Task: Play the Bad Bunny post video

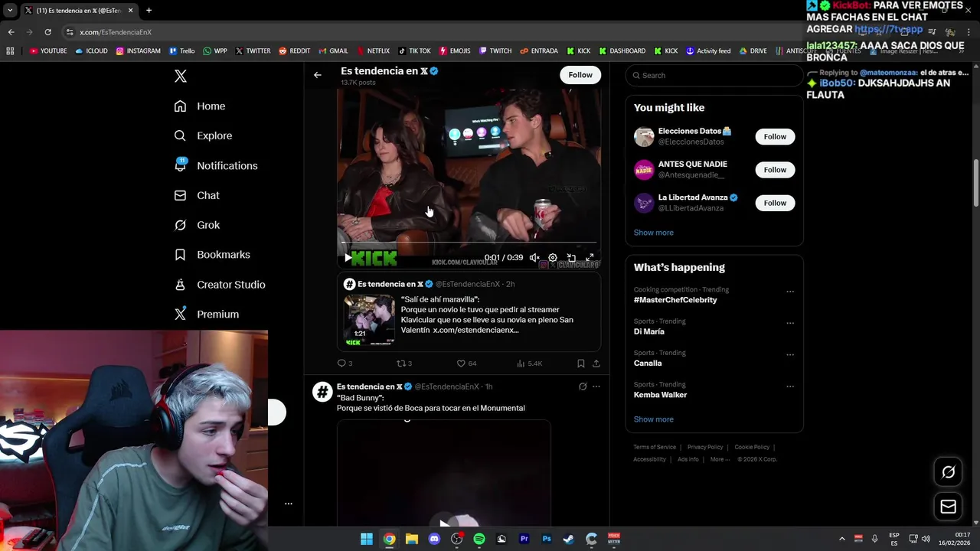Action: pyautogui.click(x=444, y=523)
